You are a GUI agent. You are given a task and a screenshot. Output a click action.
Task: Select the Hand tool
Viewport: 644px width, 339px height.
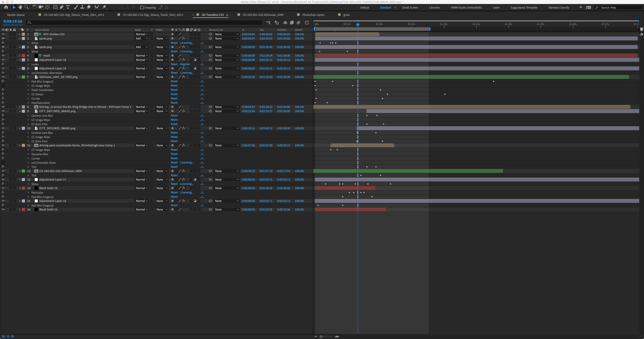click(20, 7)
